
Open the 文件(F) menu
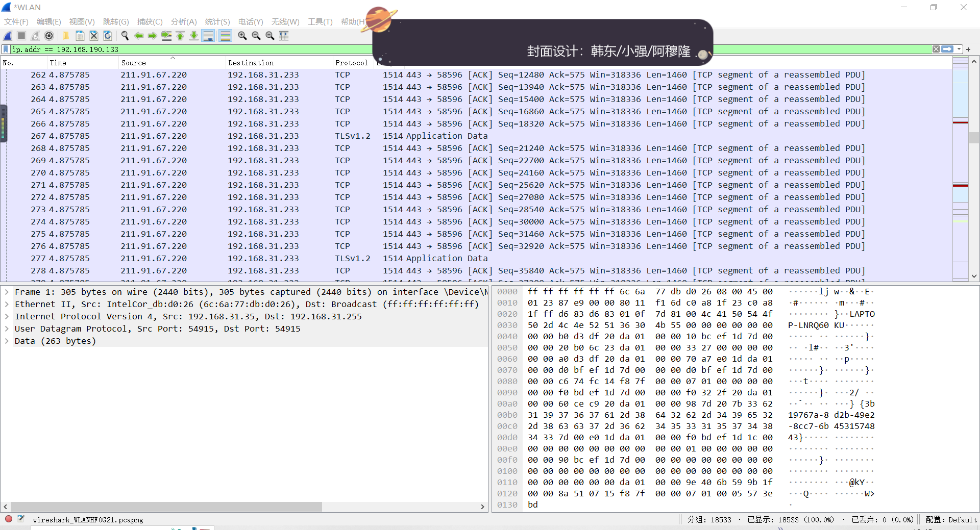coord(16,22)
